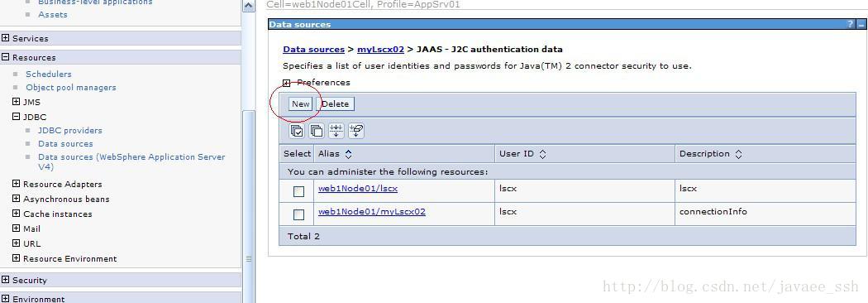Expand the Resource Environment node
Image resolution: width=868 pixels, height=303 pixels.
point(16,258)
